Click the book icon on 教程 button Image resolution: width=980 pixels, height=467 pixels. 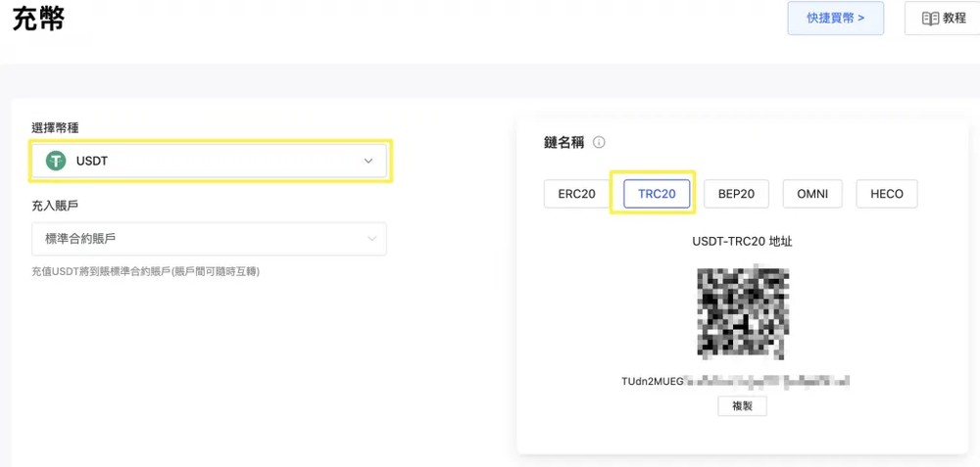[x=930, y=18]
